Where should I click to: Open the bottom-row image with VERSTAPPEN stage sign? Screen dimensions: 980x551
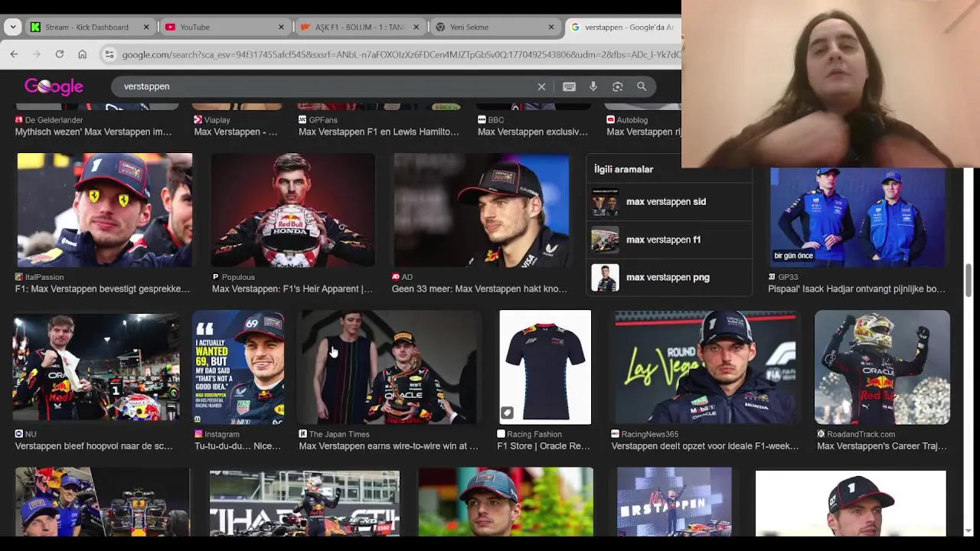tap(675, 503)
